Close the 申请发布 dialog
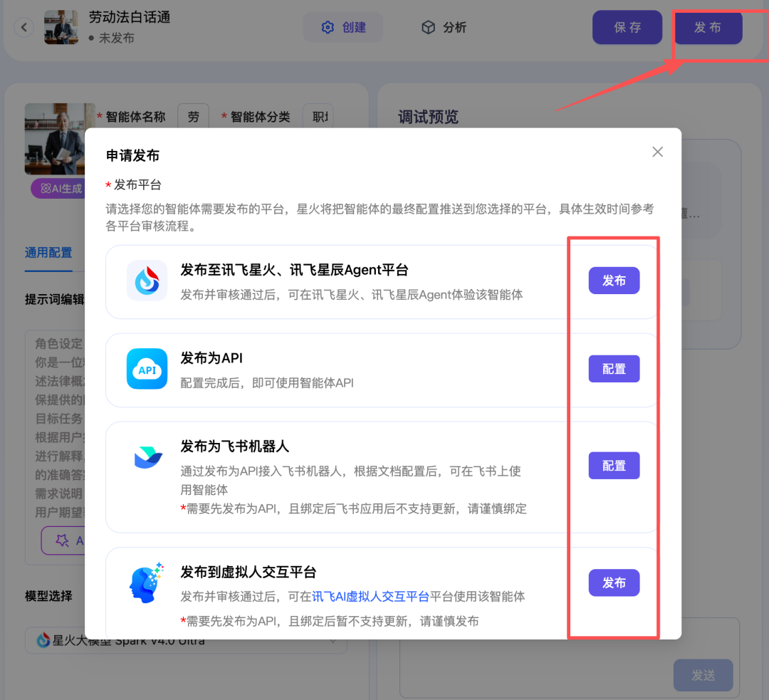The width and height of the screenshot is (769, 700). pyautogui.click(x=657, y=152)
